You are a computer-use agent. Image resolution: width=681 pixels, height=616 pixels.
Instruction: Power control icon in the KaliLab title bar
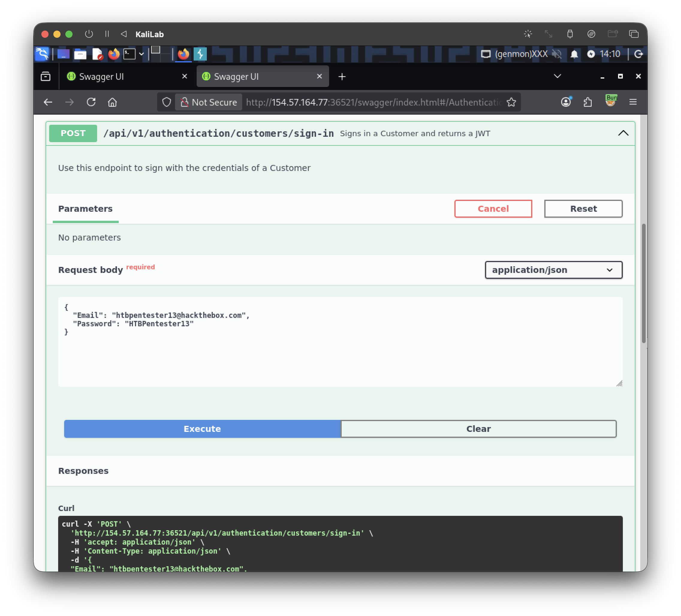pos(89,34)
